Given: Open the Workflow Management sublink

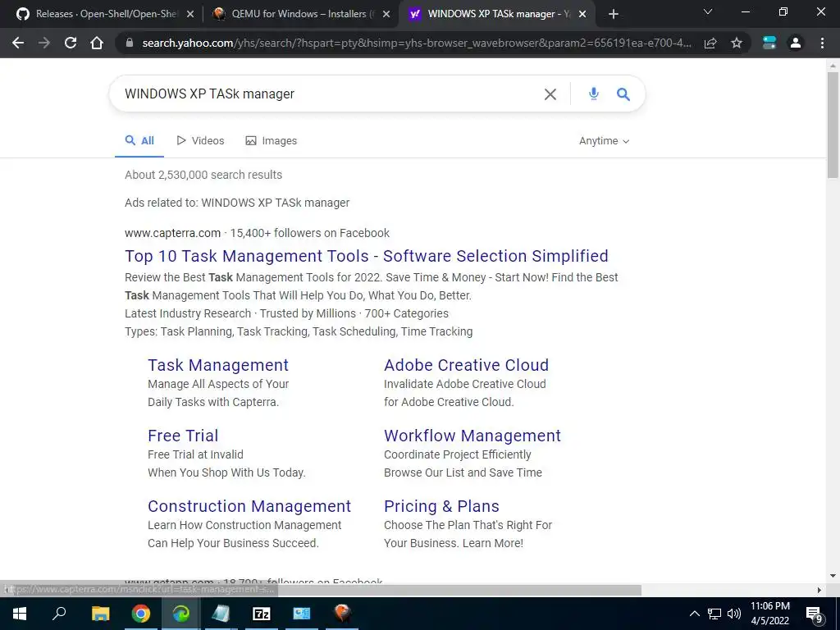Looking at the screenshot, I should tap(472, 436).
